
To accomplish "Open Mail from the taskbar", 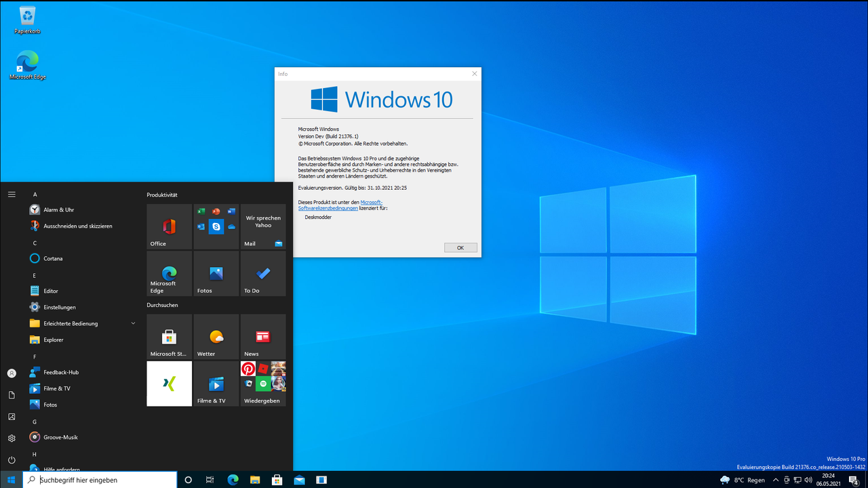I will coord(299,480).
